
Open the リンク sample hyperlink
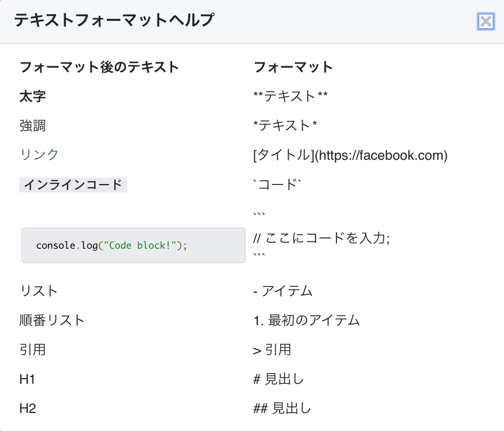(39, 155)
